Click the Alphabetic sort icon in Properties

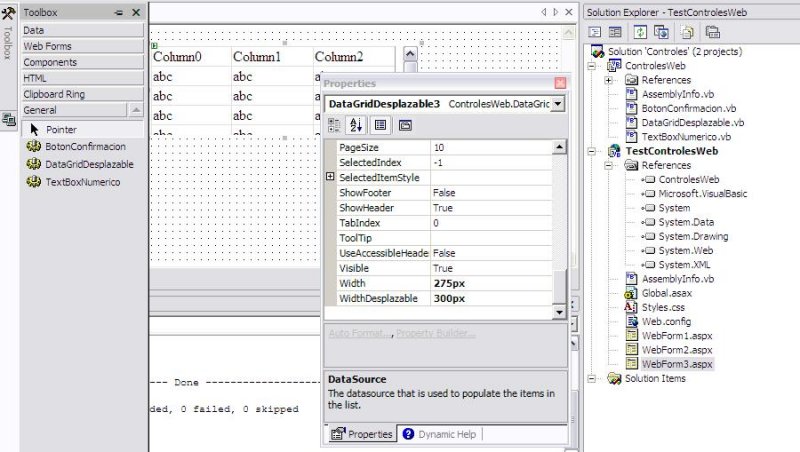[356, 125]
